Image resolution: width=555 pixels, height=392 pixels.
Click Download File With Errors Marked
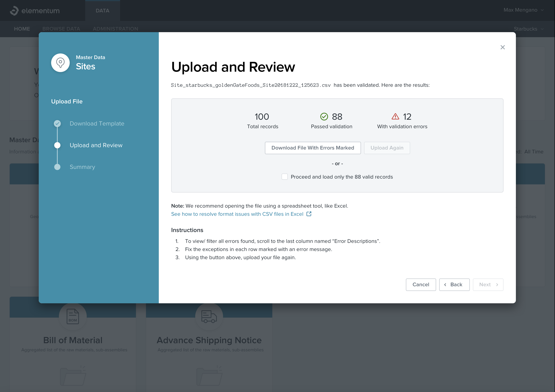pos(313,148)
